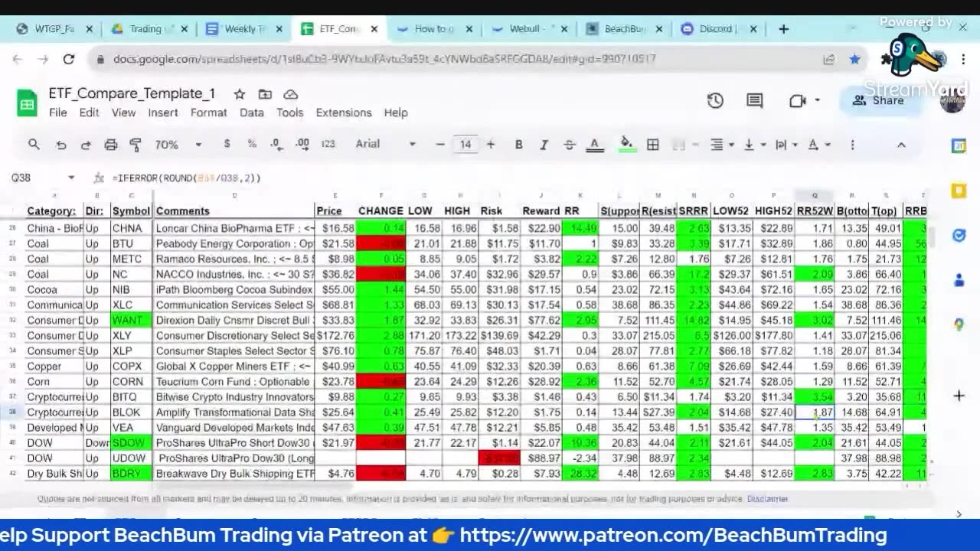The image size is (980, 551).
Task: Select the WANT symbol cell
Action: point(131,320)
